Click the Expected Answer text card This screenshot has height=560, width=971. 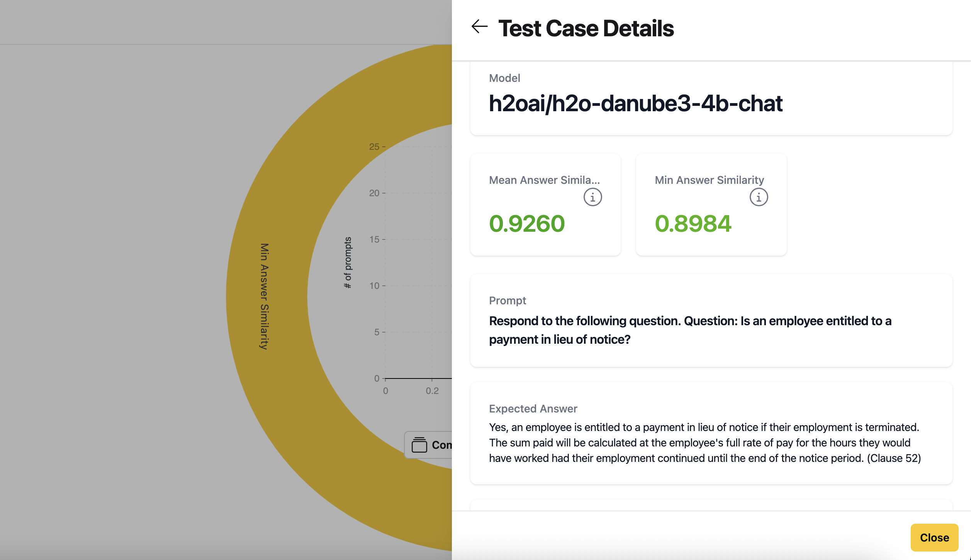(x=711, y=434)
